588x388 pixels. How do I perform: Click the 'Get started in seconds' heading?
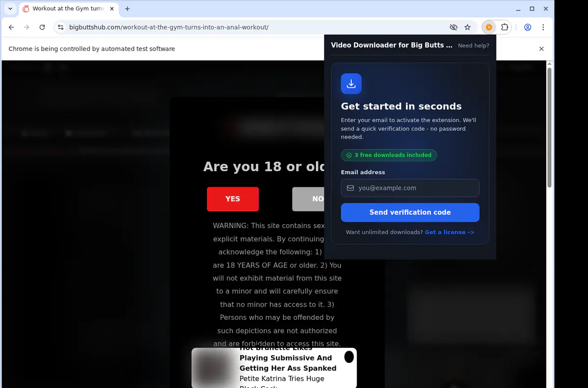coord(401,106)
